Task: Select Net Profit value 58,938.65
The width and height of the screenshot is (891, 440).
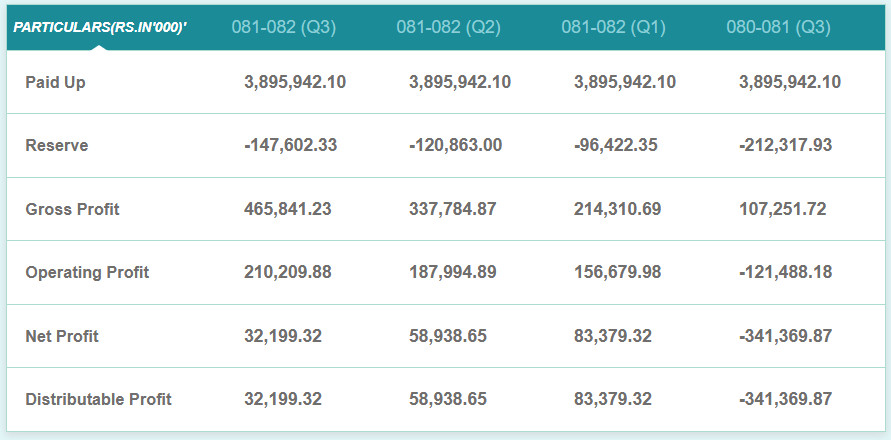Action: (448, 336)
